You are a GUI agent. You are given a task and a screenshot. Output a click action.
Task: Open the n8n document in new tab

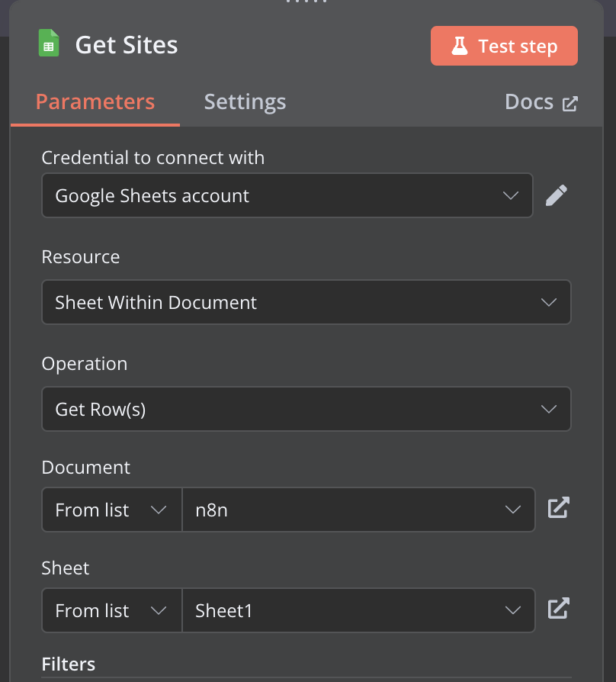tap(559, 507)
